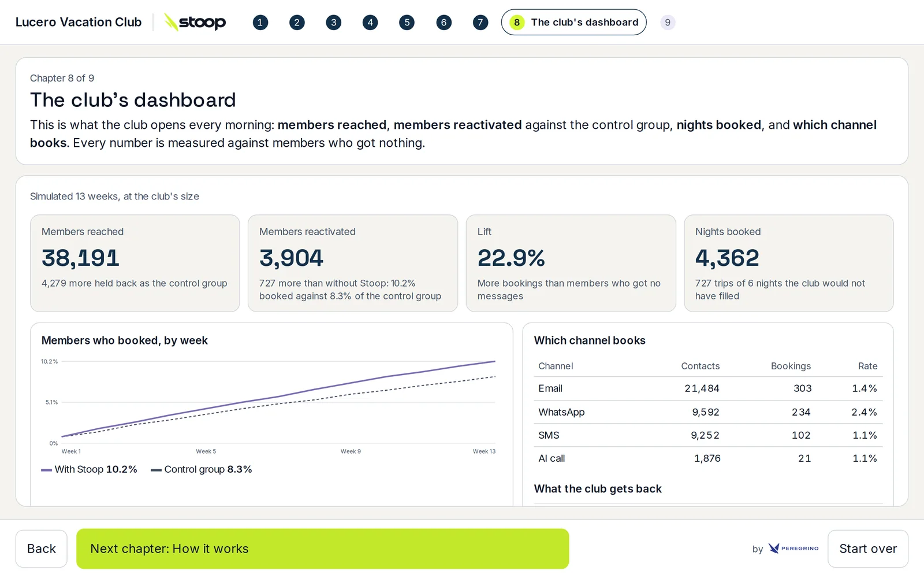Click the Channel column header

556,366
